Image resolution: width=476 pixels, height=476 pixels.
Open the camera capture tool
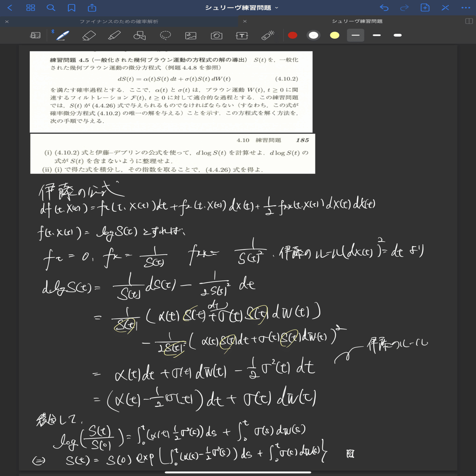coord(216,35)
